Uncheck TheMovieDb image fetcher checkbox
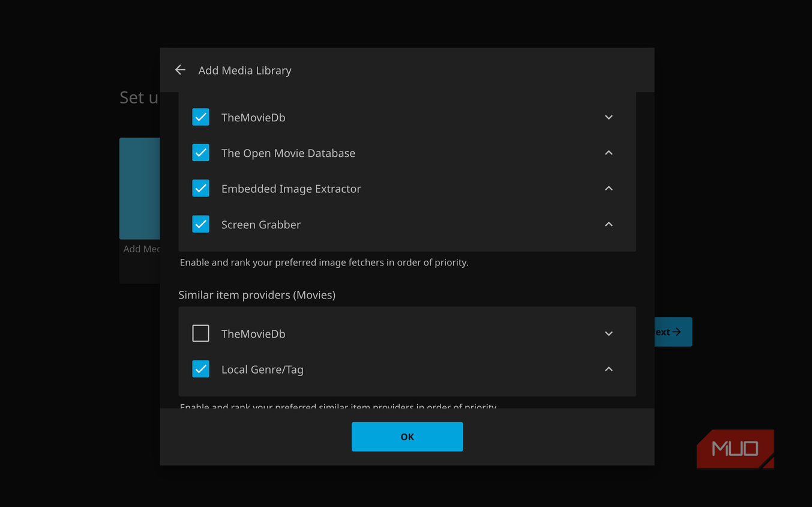 coord(200,117)
